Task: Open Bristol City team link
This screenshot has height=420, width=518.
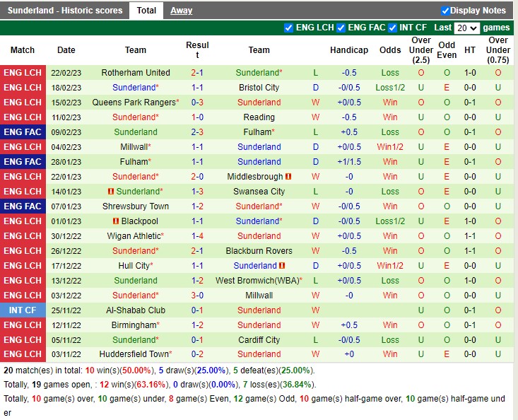Action: click(x=259, y=88)
